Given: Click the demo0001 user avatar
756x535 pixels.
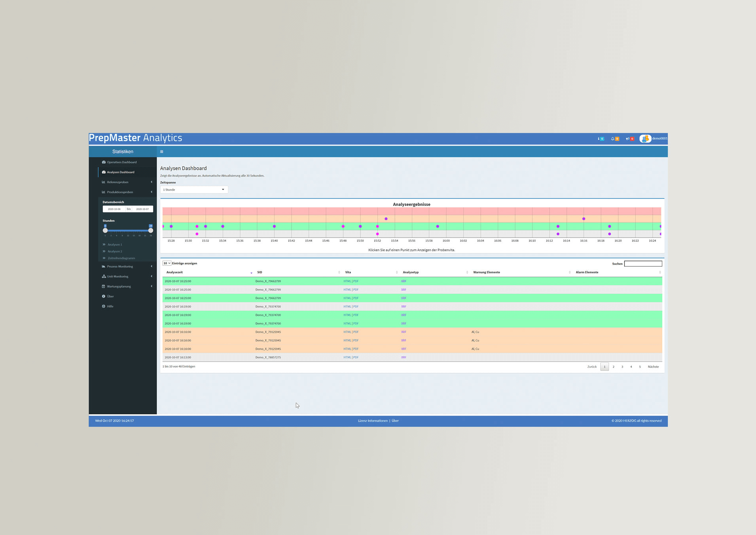Looking at the screenshot, I should tap(645, 139).
